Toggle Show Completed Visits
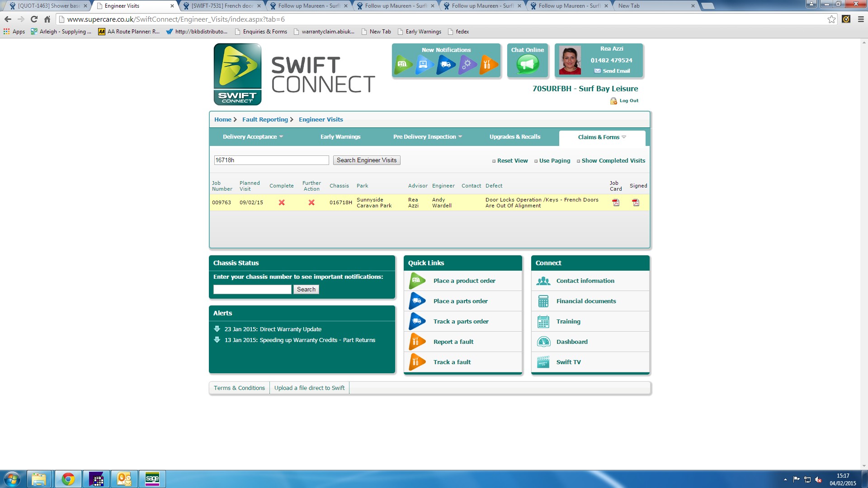 (613, 161)
